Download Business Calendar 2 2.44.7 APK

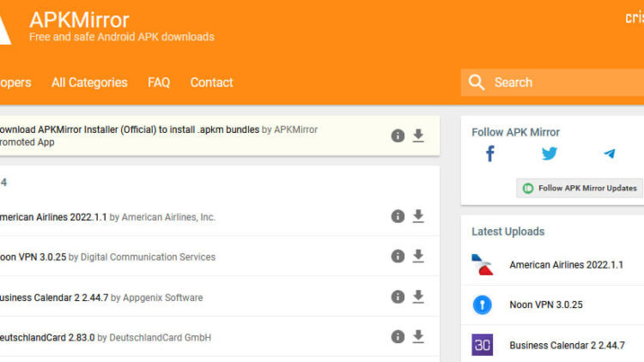click(x=418, y=297)
